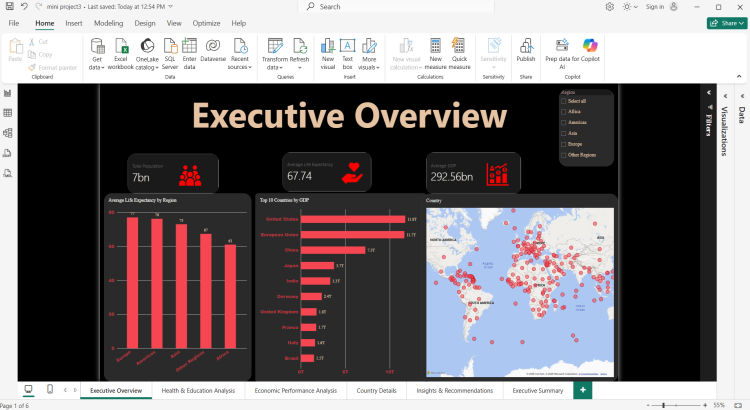Switch to Report view in sidebar

tap(8, 93)
